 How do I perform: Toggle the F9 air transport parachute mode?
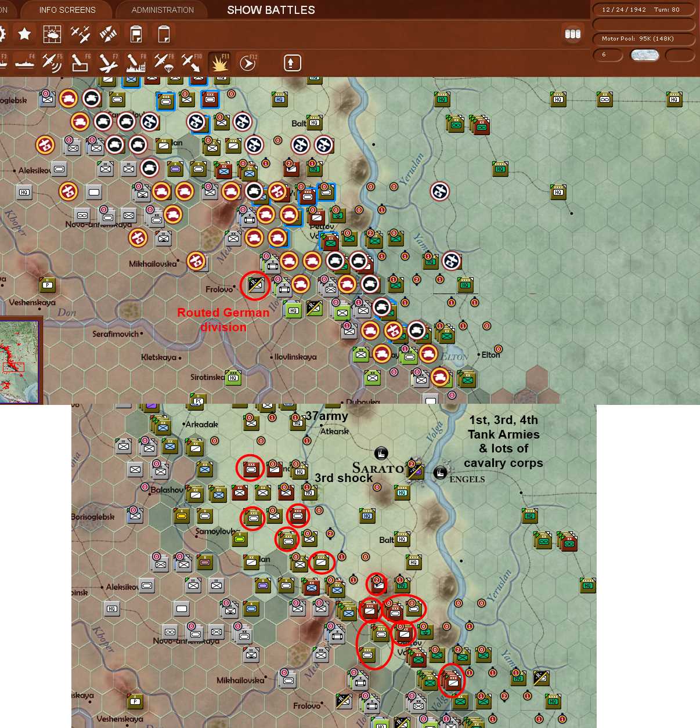(x=164, y=62)
